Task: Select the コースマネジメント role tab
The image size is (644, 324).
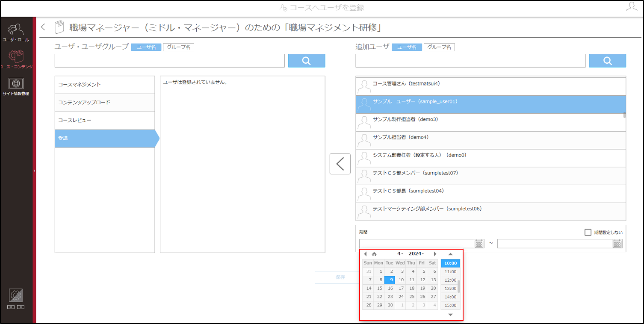Action: [105, 85]
